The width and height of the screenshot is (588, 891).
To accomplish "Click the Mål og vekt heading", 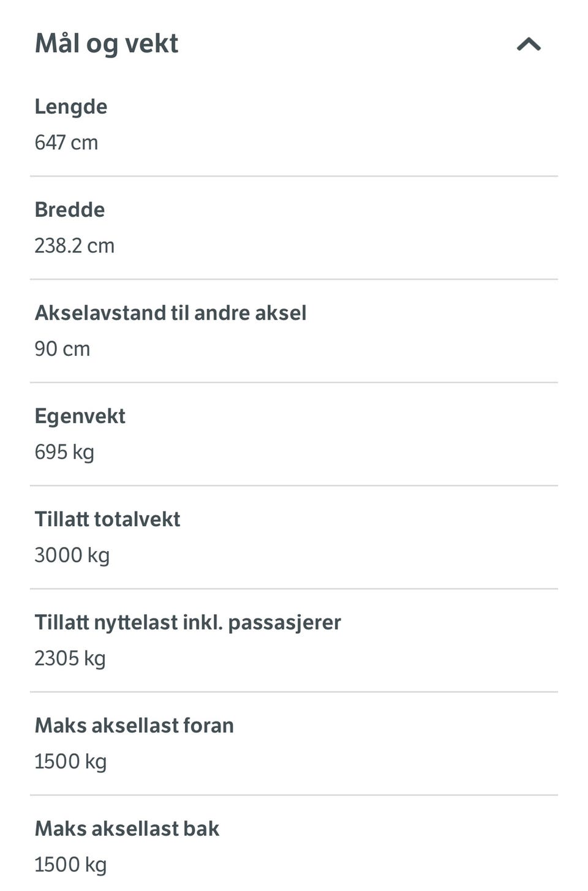I will [x=107, y=44].
